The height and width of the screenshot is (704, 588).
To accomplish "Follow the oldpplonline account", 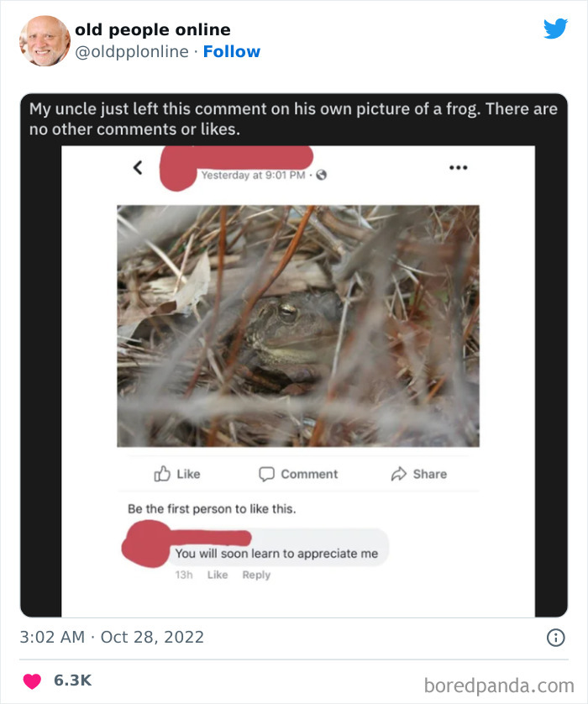I will click(232, 51).
